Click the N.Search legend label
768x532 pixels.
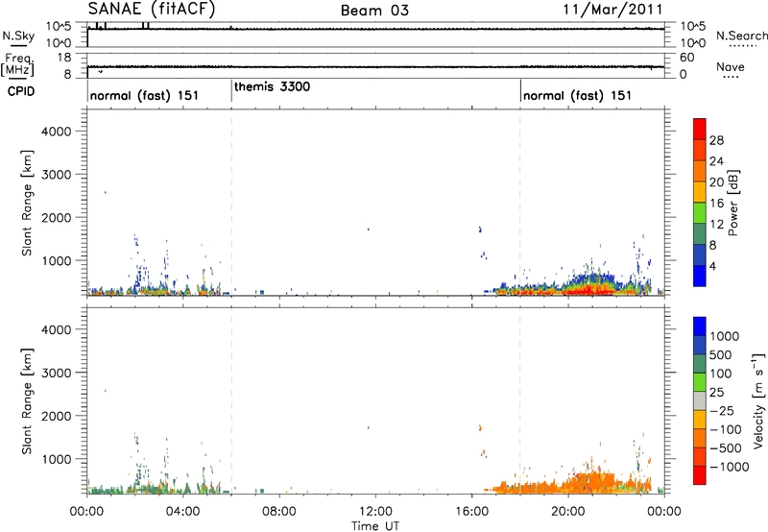pos(741,36)
